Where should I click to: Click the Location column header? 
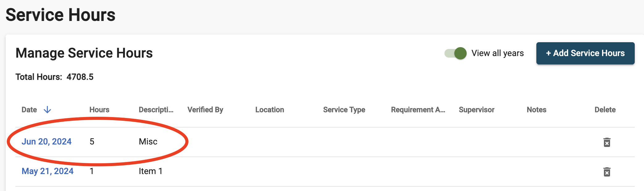270,110
